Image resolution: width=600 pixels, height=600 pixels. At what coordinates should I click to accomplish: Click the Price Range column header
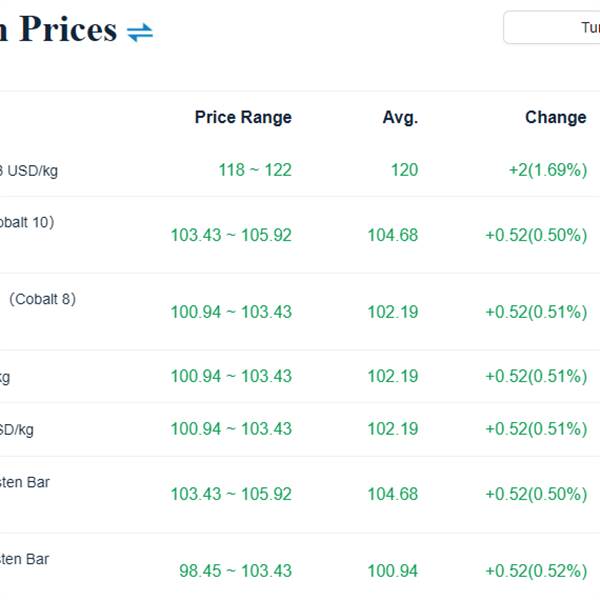pyautogui.click(x=243, y=117)
